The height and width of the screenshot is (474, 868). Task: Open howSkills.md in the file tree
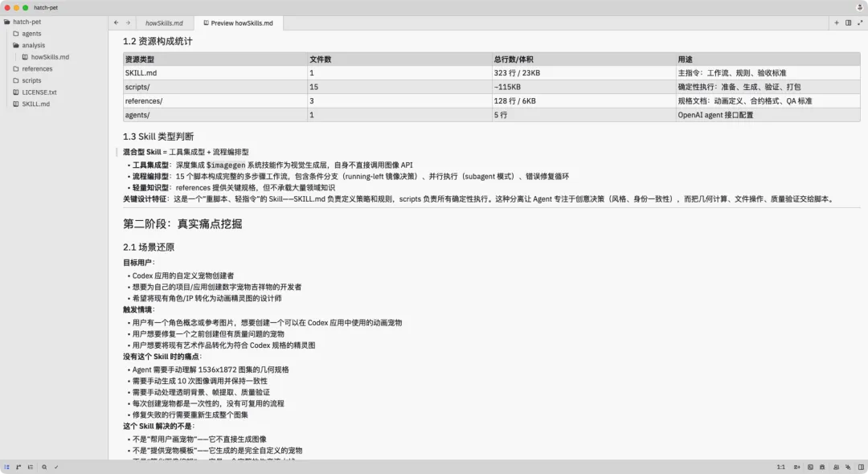45,57
